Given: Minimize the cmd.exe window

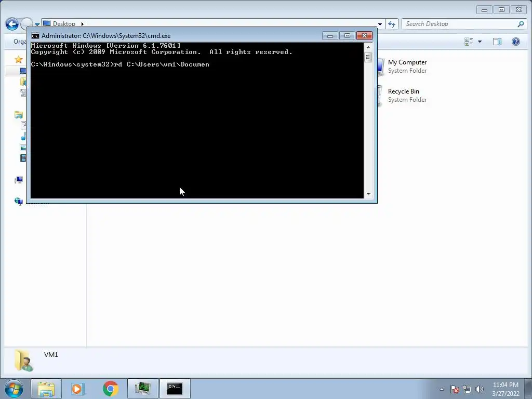Looking at the screenshot, I should point(330,36).
